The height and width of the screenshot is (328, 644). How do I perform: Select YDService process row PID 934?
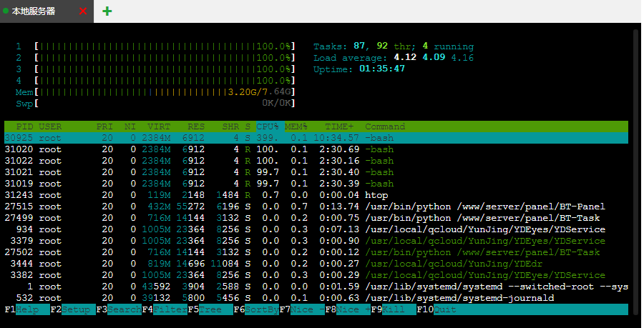316,229
